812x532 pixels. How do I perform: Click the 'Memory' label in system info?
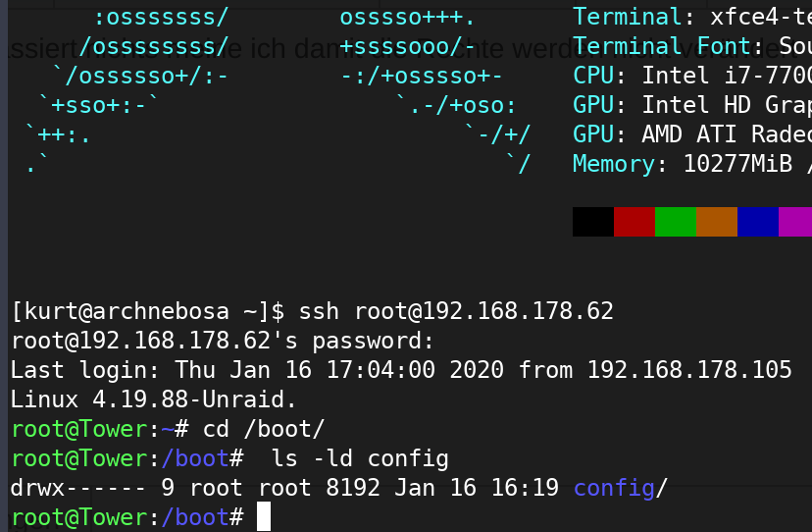point(614,164)
